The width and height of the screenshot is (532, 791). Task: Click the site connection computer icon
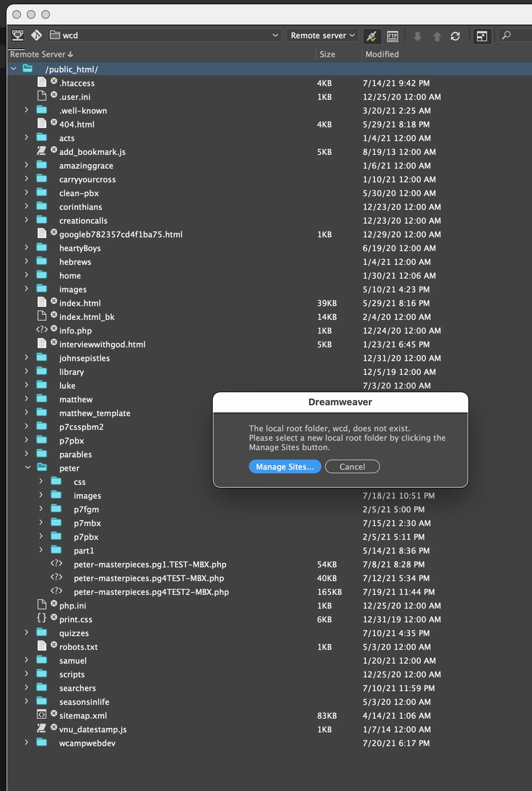click(17, 35)
